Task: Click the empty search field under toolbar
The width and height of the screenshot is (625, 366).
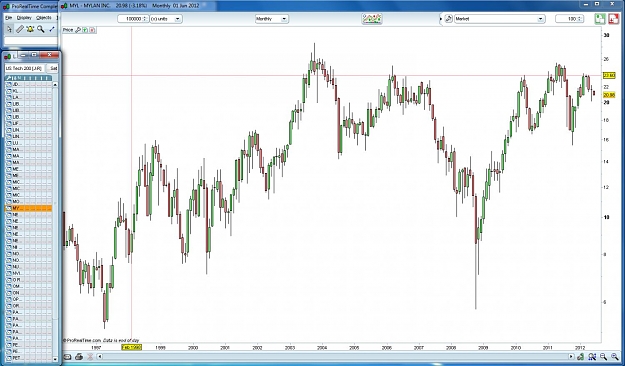Action: coord(31,41)
